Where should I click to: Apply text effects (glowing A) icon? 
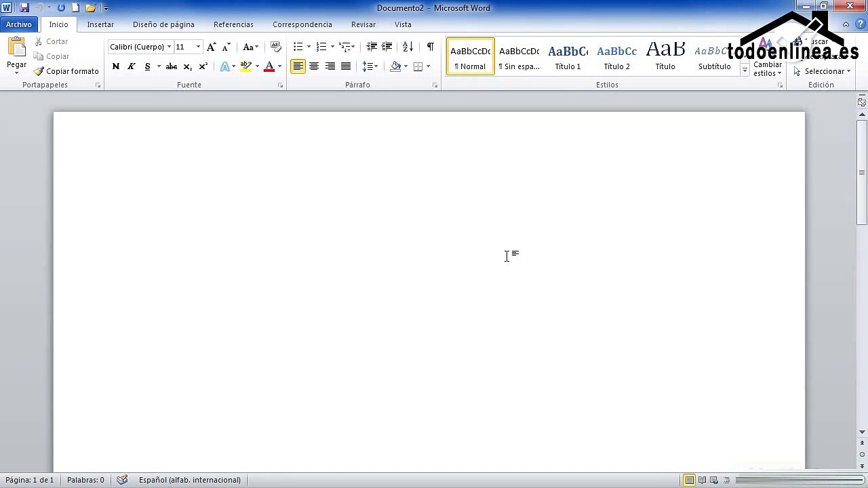(225, 66)
